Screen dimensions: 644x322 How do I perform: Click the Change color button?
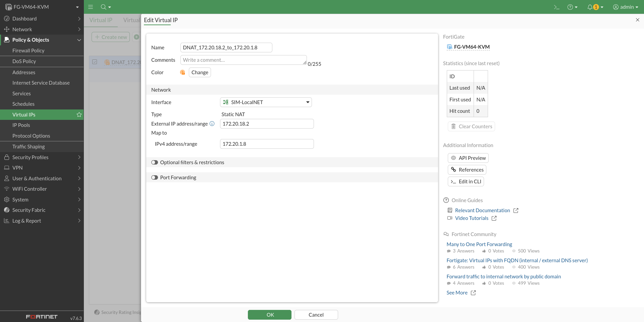click(x=200, y=72)
